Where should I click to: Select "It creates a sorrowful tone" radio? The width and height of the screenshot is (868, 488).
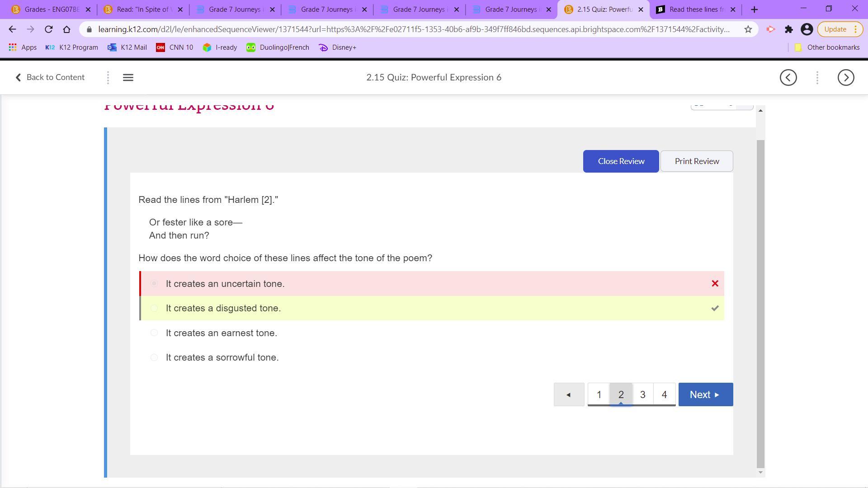154,357
